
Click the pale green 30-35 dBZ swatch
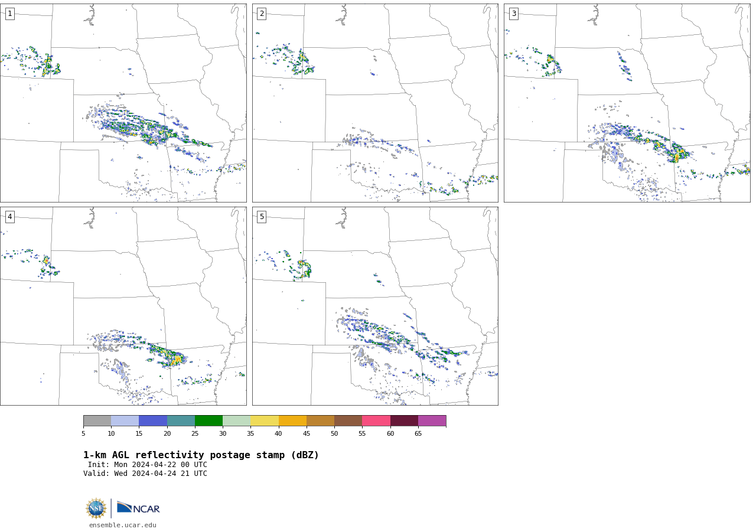click(236, 420)
